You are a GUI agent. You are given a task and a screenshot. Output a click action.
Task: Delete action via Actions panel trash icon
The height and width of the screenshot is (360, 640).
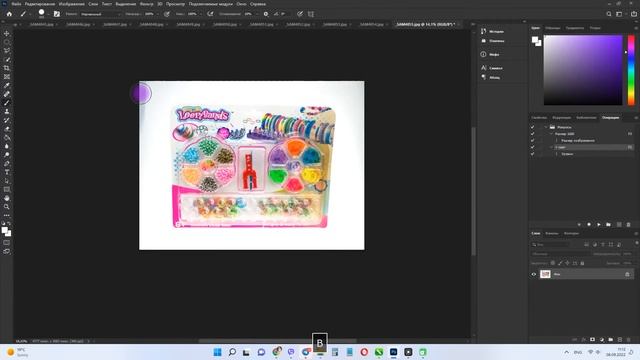pyautogui.click(x=628, y=224)
